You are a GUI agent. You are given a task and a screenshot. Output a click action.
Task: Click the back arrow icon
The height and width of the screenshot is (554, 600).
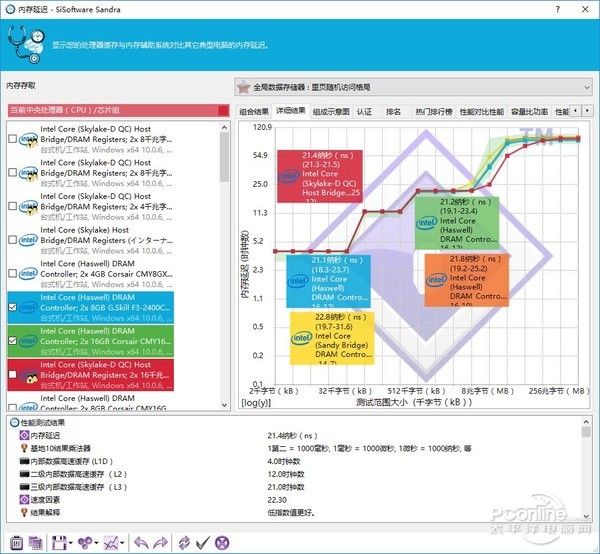pyautogui.click(x=141, y=543)
